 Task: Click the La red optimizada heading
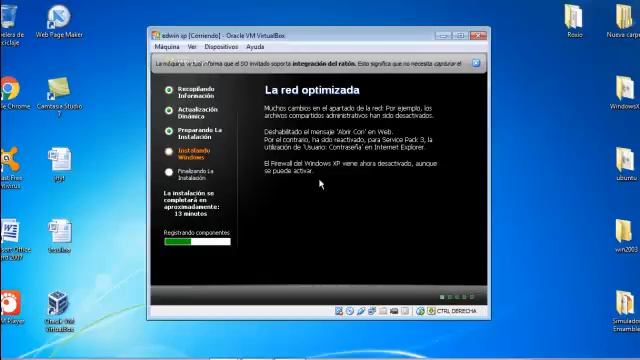[x=312, y=90]
